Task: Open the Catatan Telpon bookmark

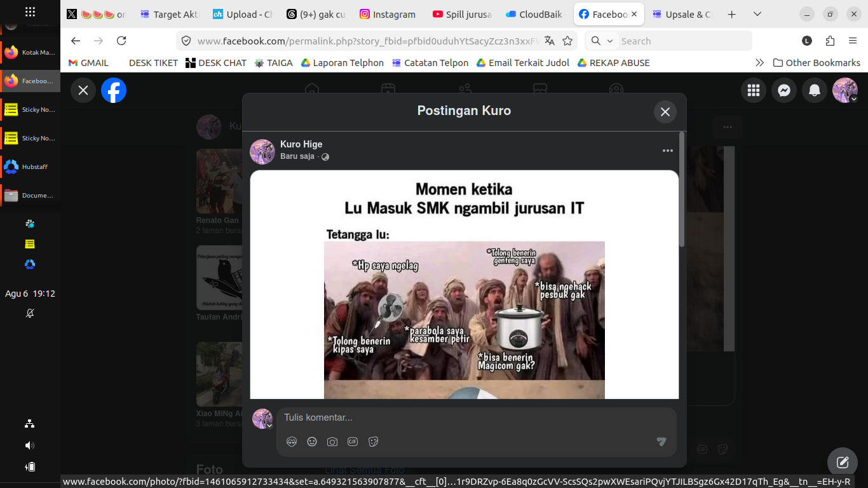Action: point(430,63)
